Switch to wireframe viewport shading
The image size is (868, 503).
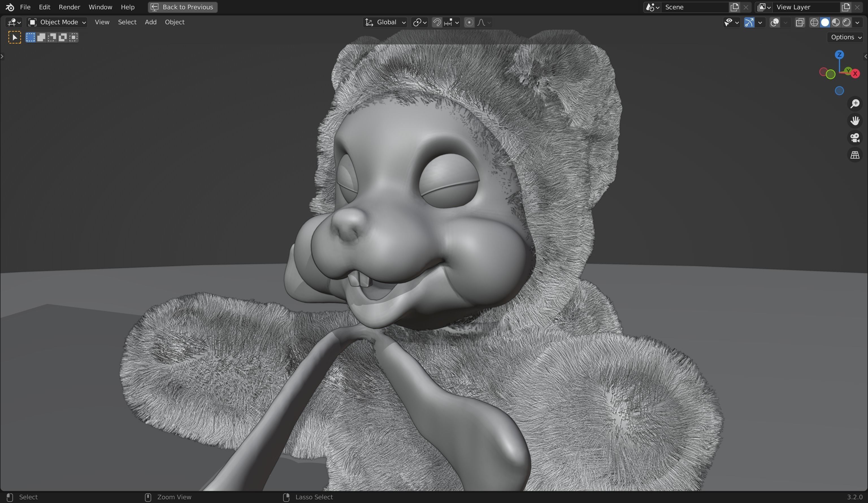coord(815,22)
